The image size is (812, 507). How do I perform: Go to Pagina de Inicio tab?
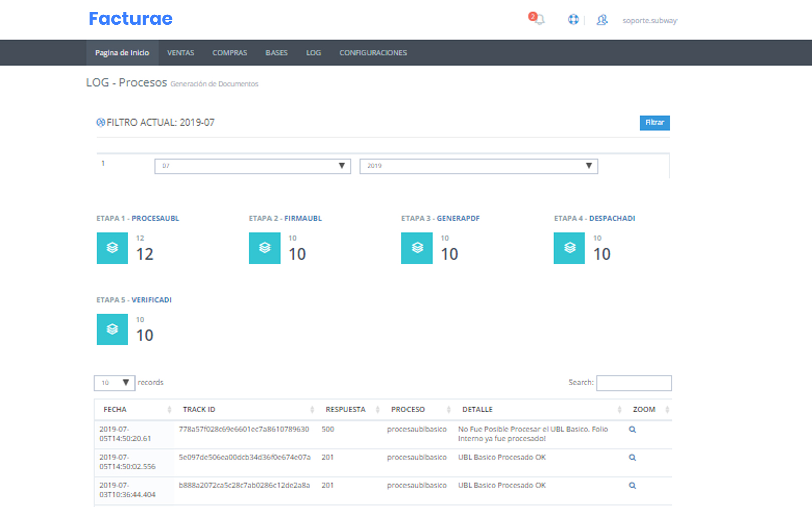[x=122, y=53]
